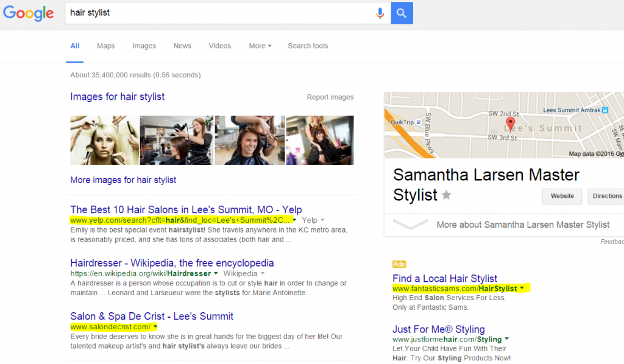Switch to the Maps tab
Image resolution: width=624 pixels, height=364 pixels.
(x=106, y=46)
